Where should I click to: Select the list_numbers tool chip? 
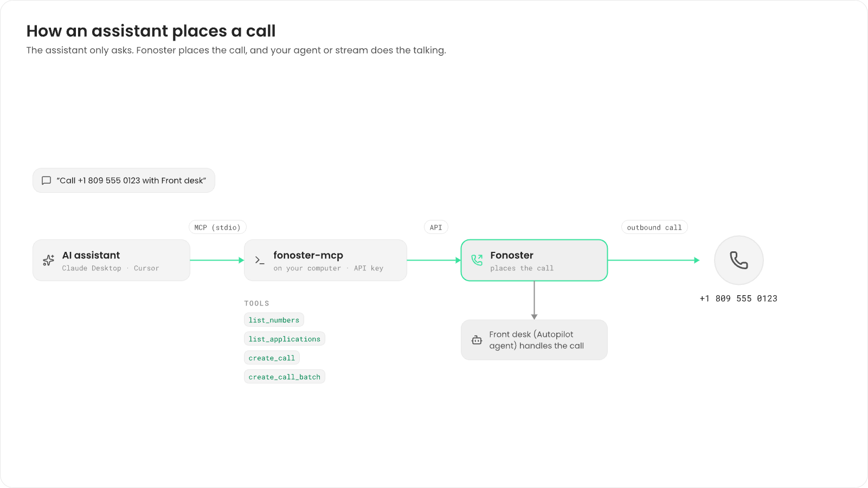(274, 320)
